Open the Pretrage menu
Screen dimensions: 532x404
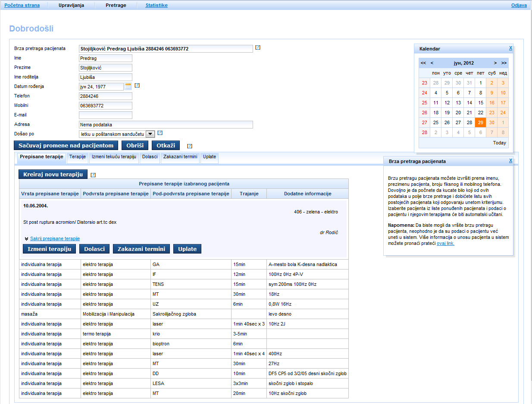(x=116, y=5)
